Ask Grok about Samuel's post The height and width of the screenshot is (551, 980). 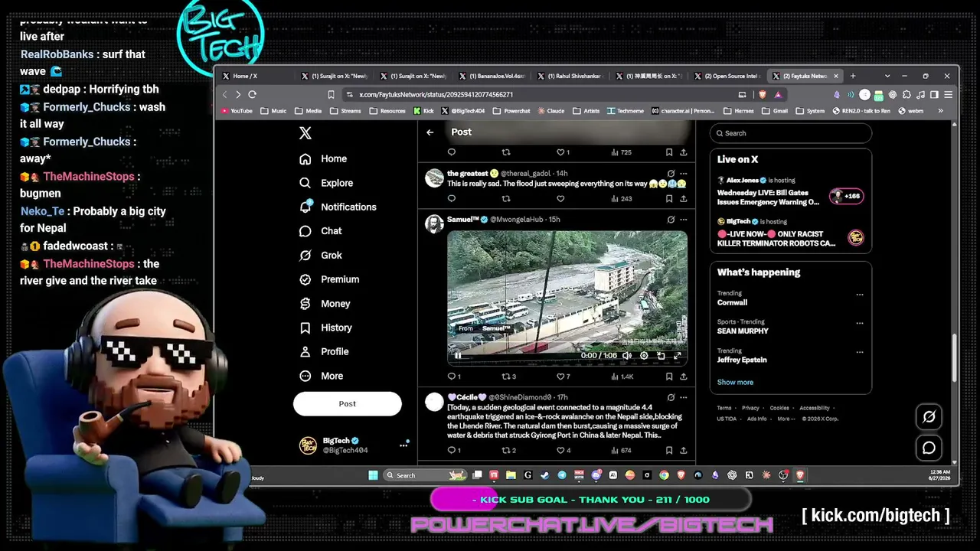[x=671, y=220]
